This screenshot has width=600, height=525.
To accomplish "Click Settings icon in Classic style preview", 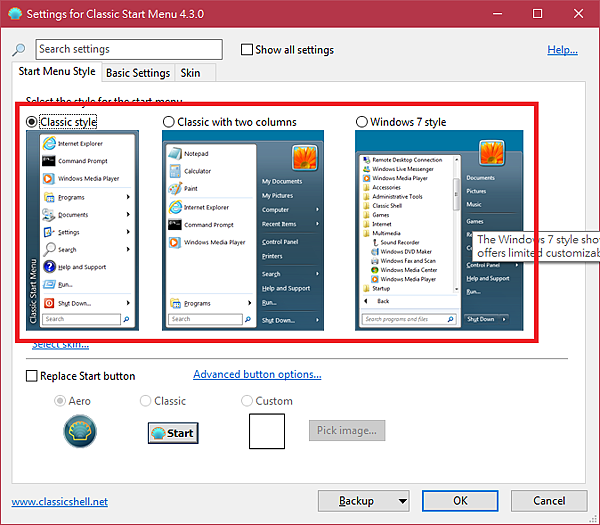I will point(49,232).
